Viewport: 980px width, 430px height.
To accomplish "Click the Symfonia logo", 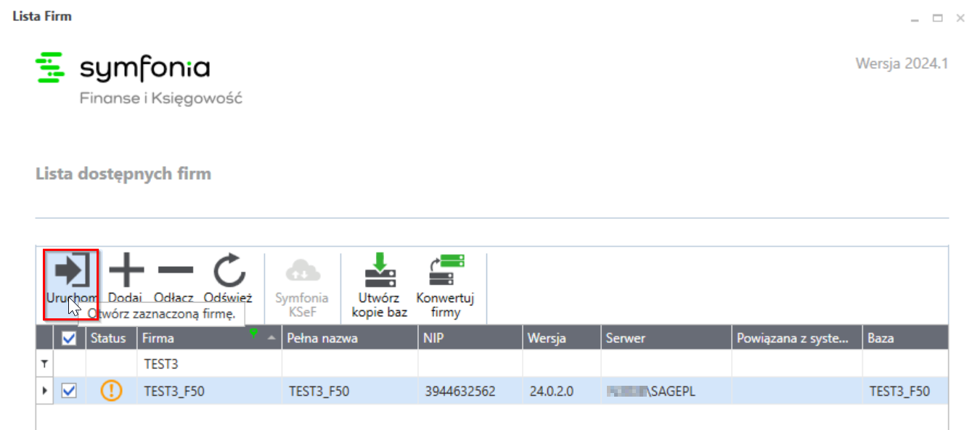I will pos(122,68).
